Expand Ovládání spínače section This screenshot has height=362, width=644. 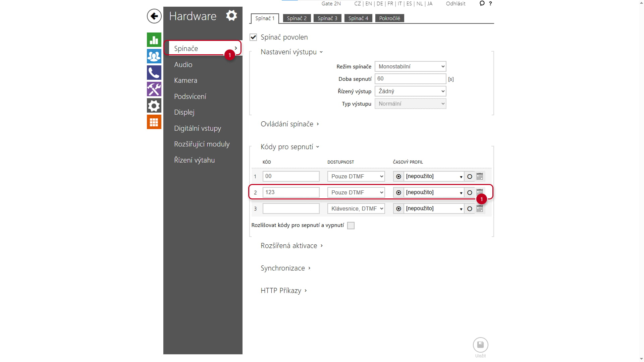pos(289,124)
